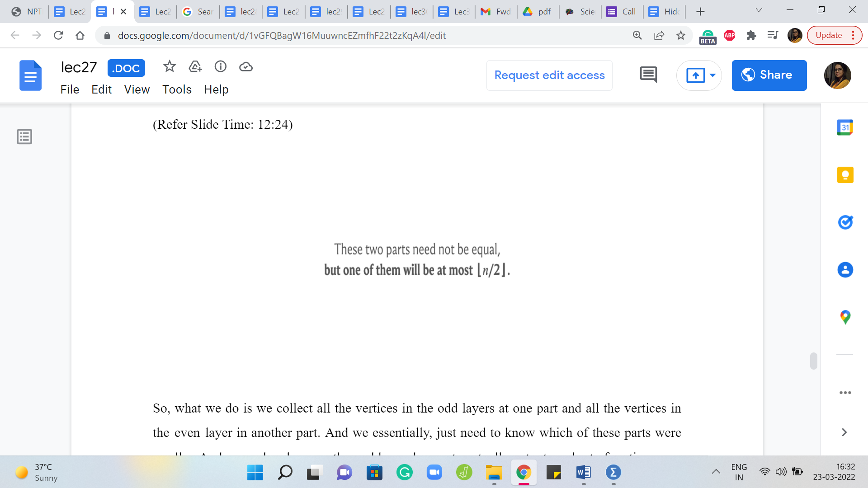Open Google Maps side panel
Viewport: 868px width, 488px height.
pyautogui.click(x=845, y=317)
